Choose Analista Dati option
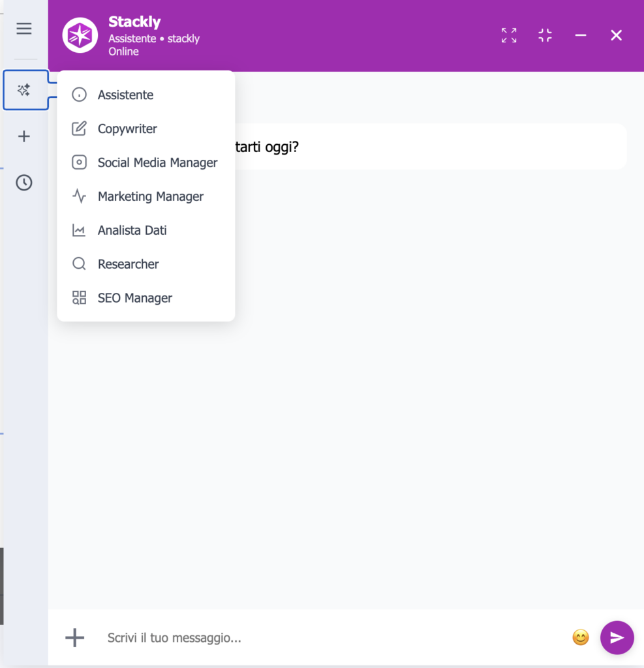Viewport: 644px width, 668px height. pyautogui.click(x=146, y=230)
